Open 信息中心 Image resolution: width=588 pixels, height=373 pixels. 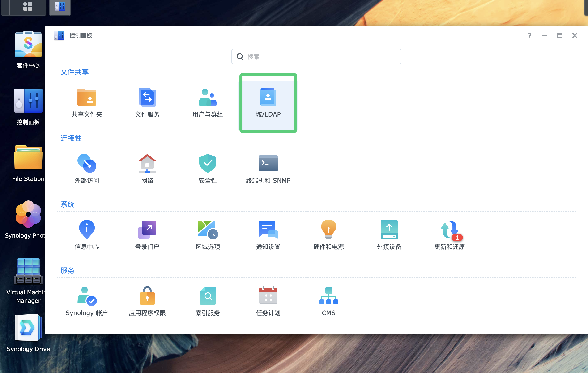coord(87,235)
